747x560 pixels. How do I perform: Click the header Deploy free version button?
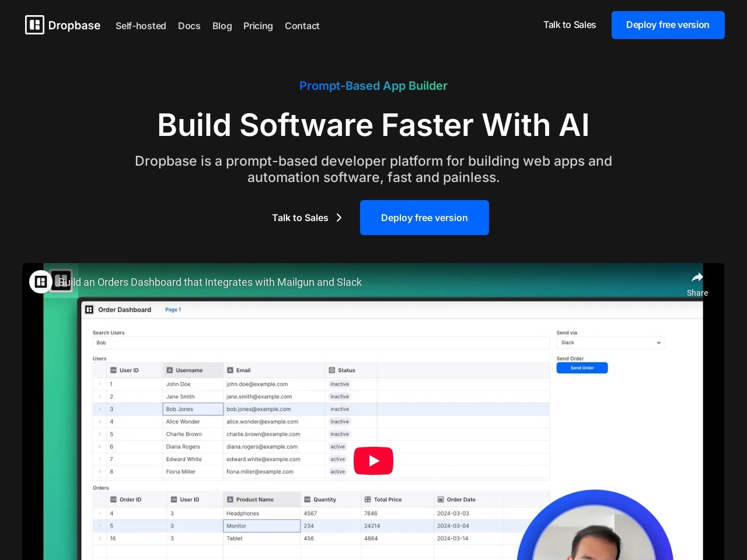pos(668,25)
